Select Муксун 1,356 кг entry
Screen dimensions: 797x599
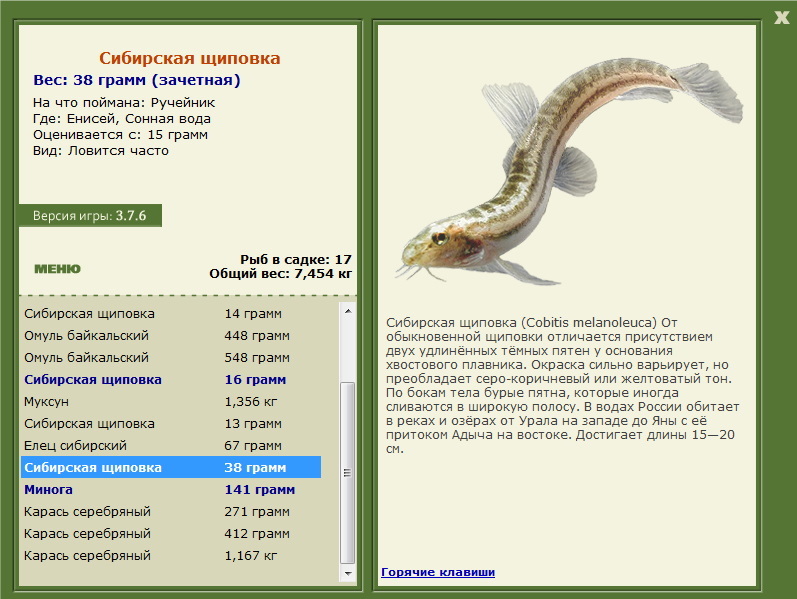pyautogui.click(x=171, y=402)
